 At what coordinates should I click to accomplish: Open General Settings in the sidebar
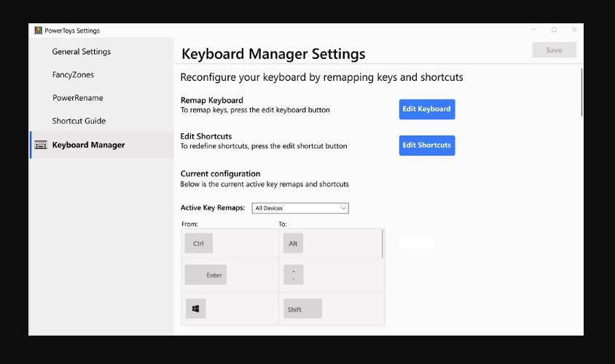[81, 52]
